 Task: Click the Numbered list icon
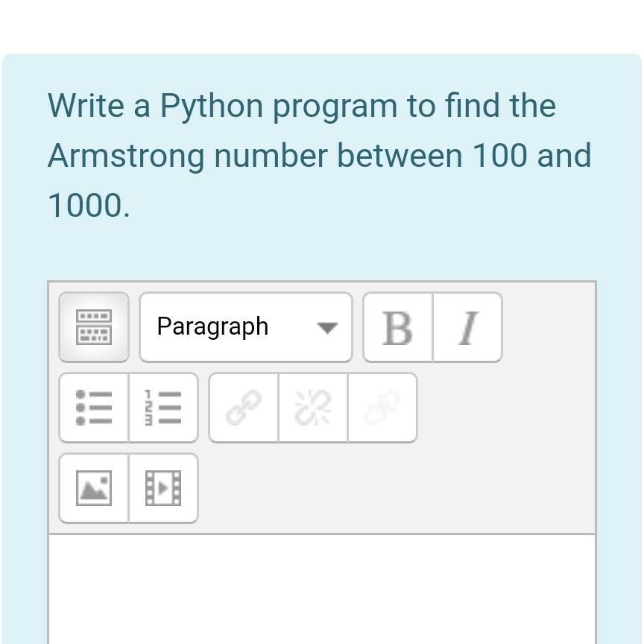(163, 408)
